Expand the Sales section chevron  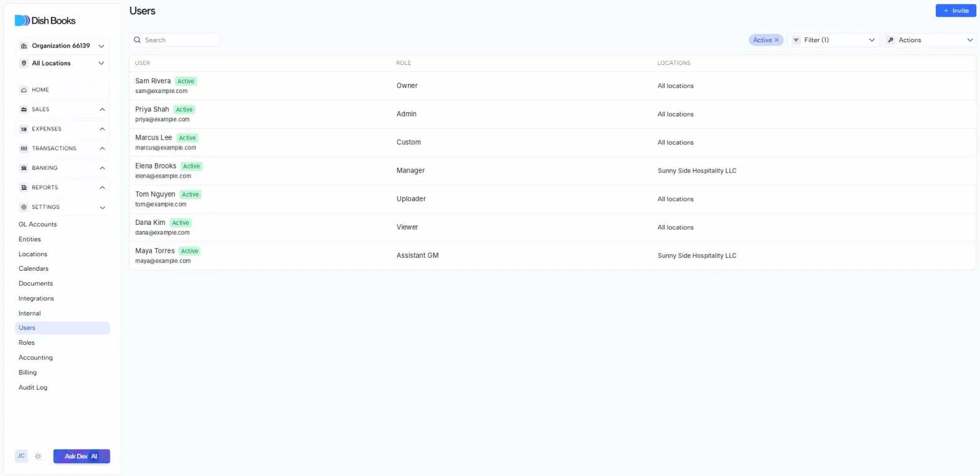pos(102,110)
